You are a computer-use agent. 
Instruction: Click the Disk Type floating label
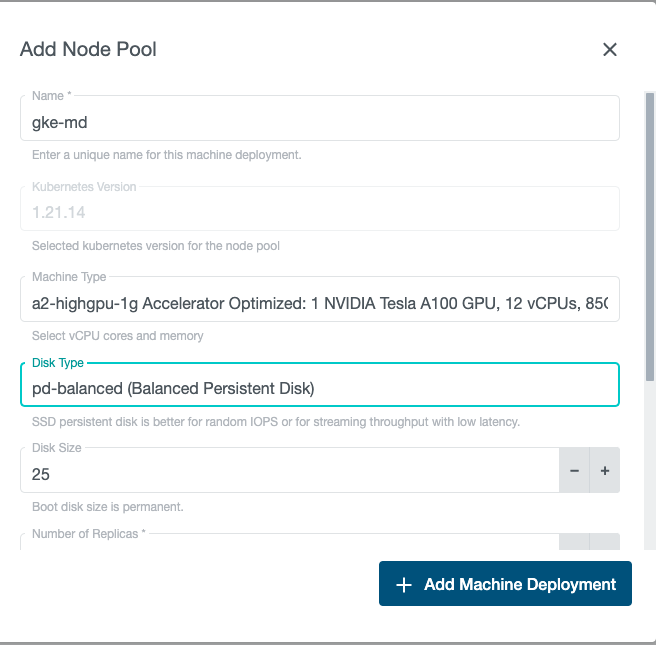click(58, 363)
